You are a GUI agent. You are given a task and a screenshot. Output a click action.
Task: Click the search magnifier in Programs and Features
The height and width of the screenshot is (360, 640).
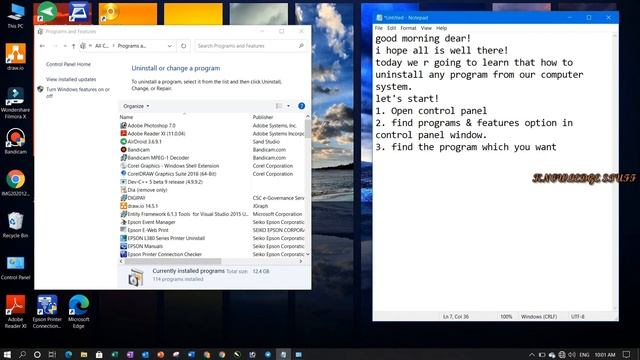click(x=301, y=46)
